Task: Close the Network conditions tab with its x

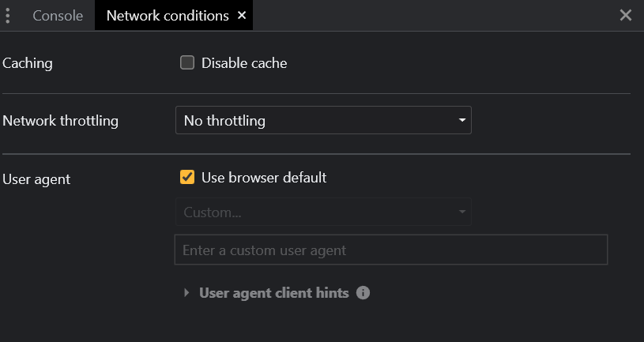Action: pyautogui.click(x=242, y=16)
